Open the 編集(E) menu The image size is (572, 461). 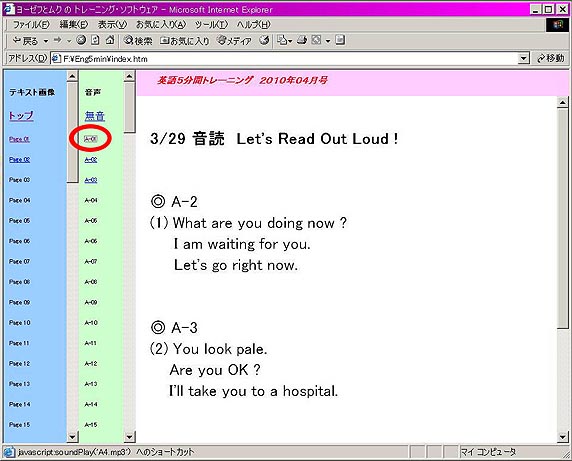[74, 25]
